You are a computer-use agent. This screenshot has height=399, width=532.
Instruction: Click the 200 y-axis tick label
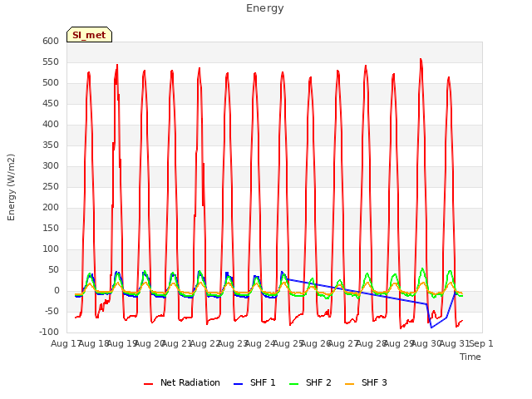[x=51, y=207]
